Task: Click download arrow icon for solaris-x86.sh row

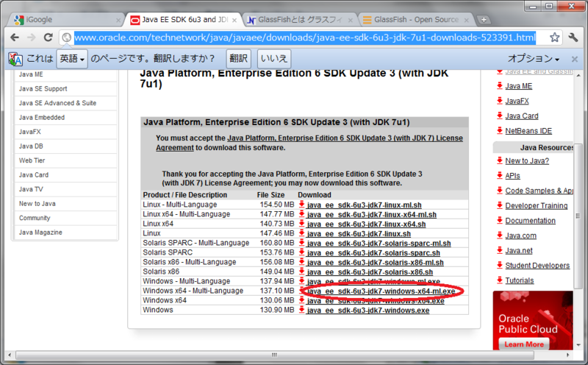Action: [301, 272]
